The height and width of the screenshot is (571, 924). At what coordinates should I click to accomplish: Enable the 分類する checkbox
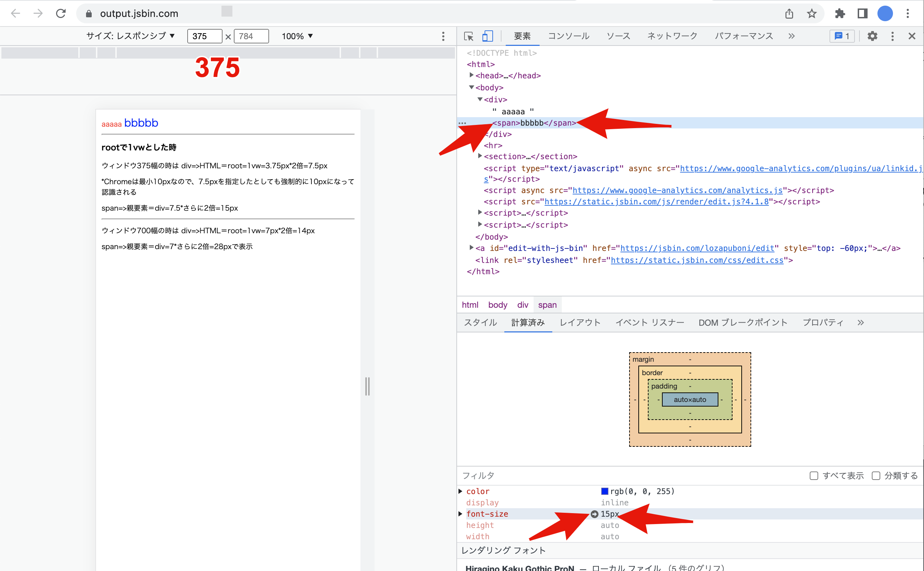coord(876,476)
